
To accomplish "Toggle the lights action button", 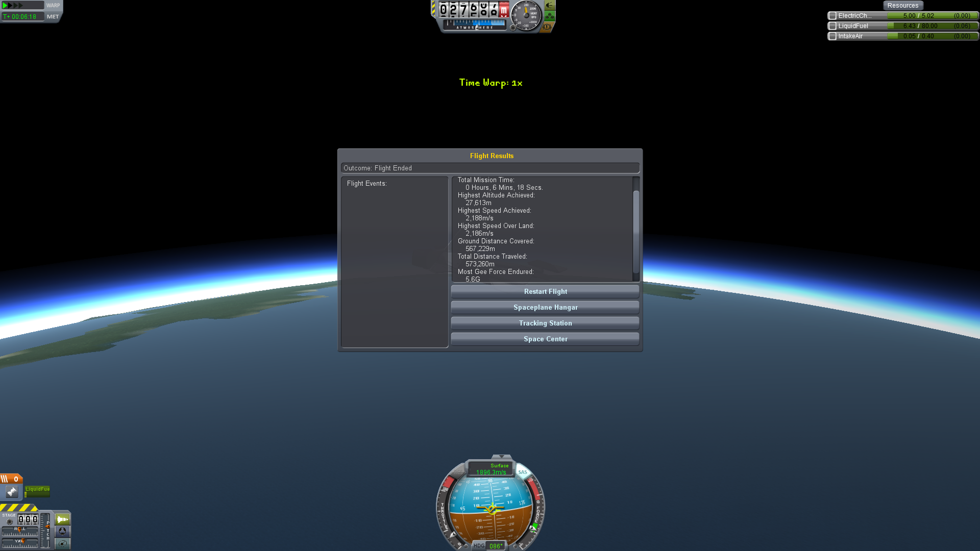I will [550, 6].
